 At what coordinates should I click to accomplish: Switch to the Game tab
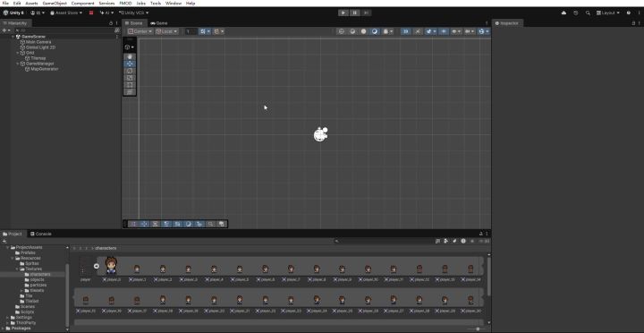159,23
